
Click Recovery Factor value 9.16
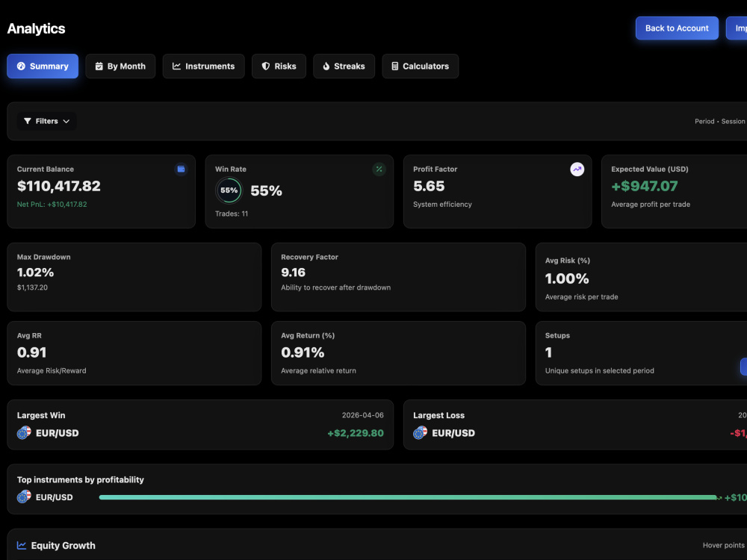point(293,273)
